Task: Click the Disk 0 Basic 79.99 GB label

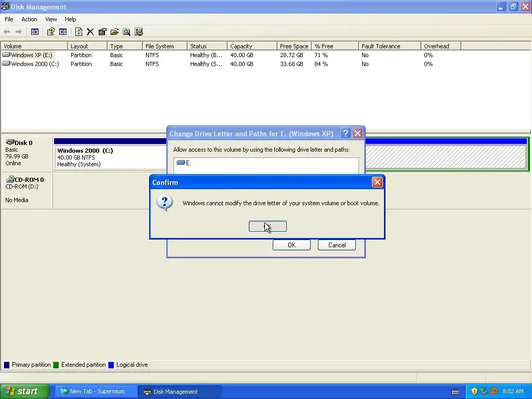Action: point(26,153)
